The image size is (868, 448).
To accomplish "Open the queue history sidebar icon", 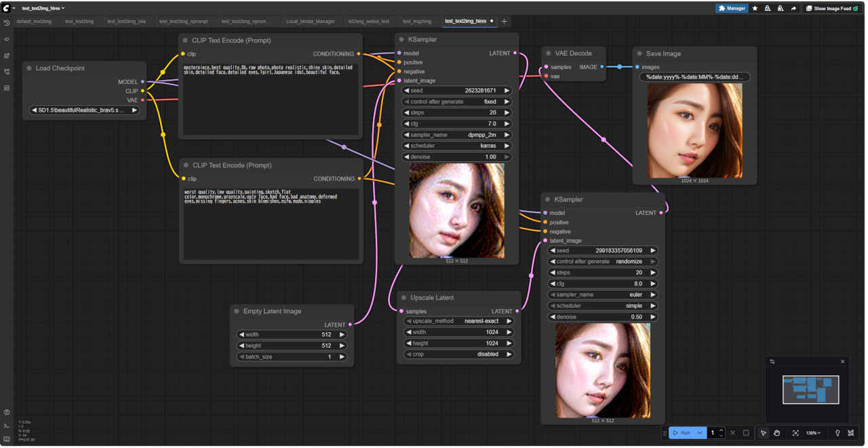I will (7, 23).
